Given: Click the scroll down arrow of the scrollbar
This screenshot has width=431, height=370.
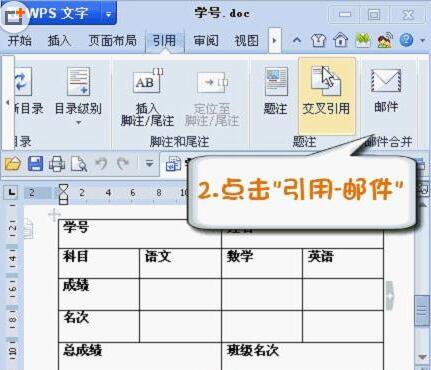Looking at the screenshot, I should point(422,357).
